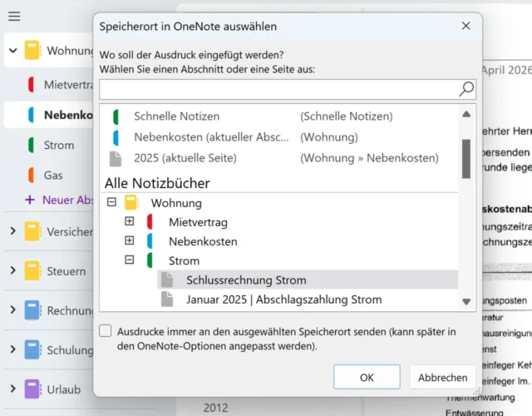Enable always send printouts to selected location

(x=106, y=331)
